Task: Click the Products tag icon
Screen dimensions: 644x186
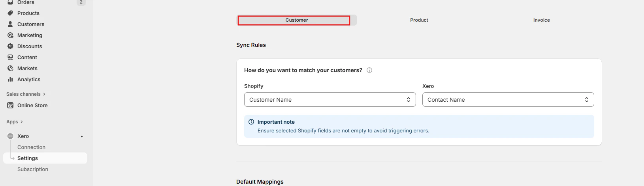Action: (10, 13)
